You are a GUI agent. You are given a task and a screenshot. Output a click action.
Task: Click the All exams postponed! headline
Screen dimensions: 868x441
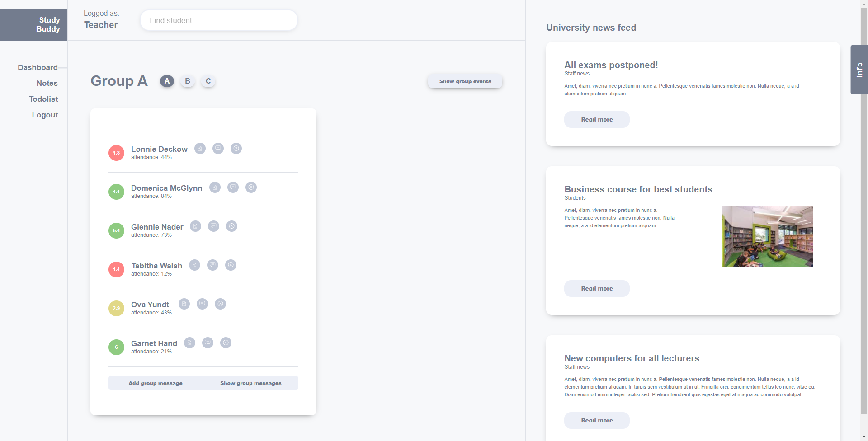611,65
